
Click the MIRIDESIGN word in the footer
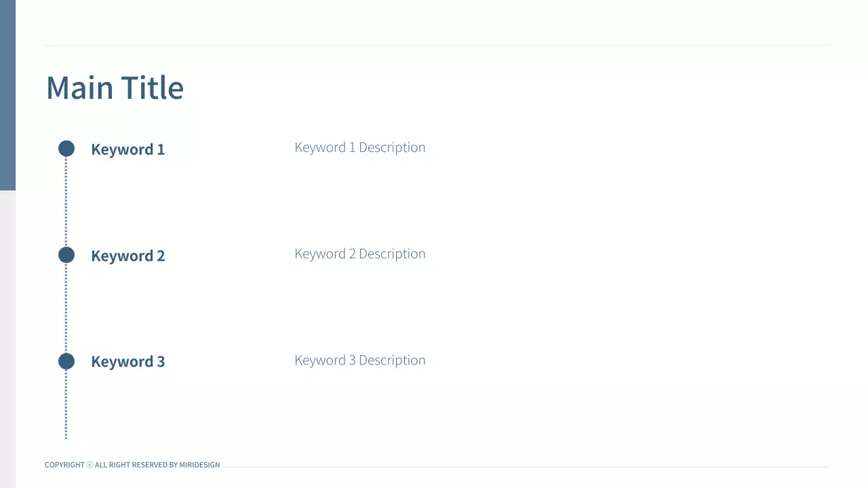[x=199, y=465]
